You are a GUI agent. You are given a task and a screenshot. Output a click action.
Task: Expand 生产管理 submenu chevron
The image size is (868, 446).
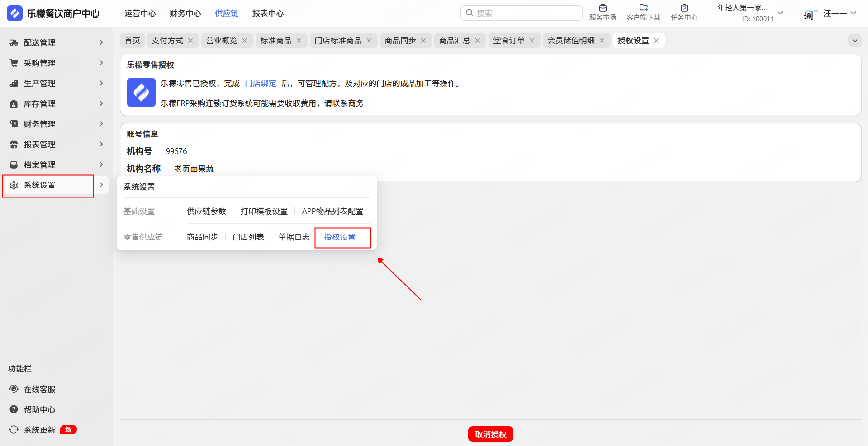point(101,83)
